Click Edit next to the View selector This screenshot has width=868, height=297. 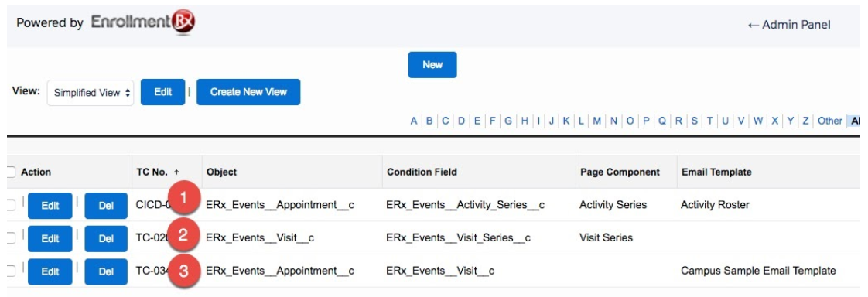tap(162, 92)
